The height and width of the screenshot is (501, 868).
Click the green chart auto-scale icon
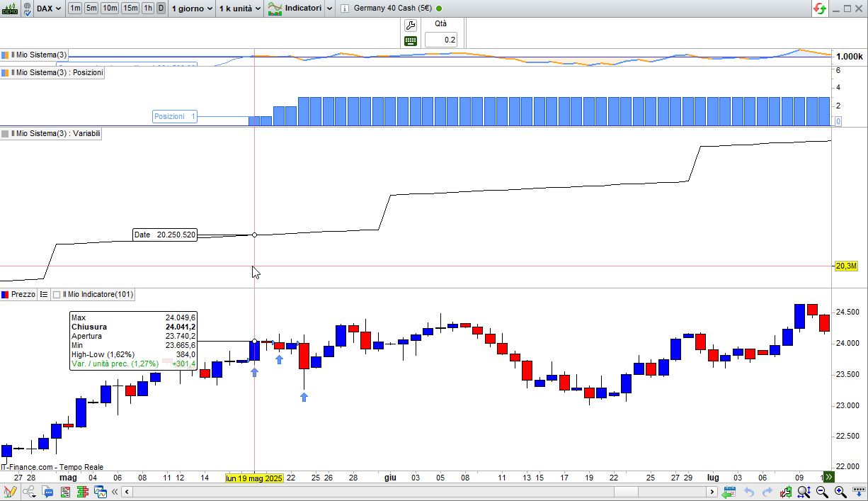point(786,492)
